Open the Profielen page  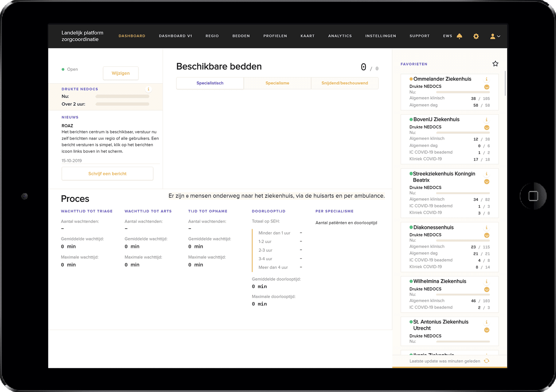pyautogui.click(x=275, y=36)
